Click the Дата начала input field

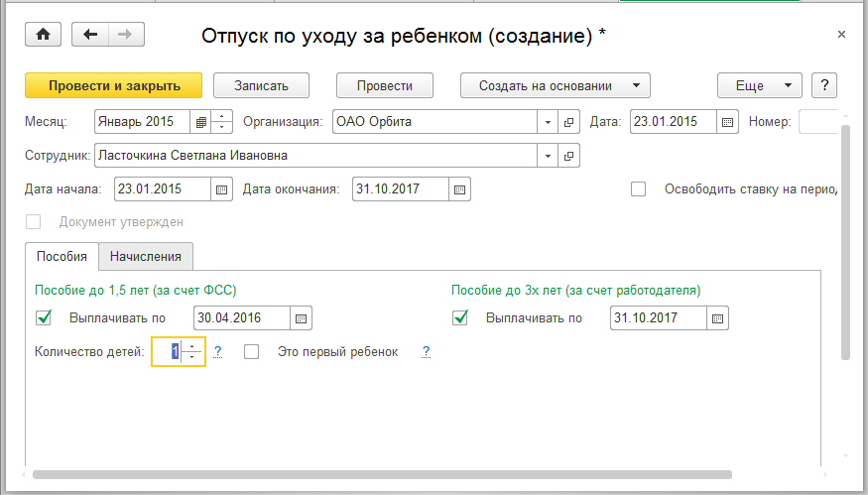coord(163,189)
